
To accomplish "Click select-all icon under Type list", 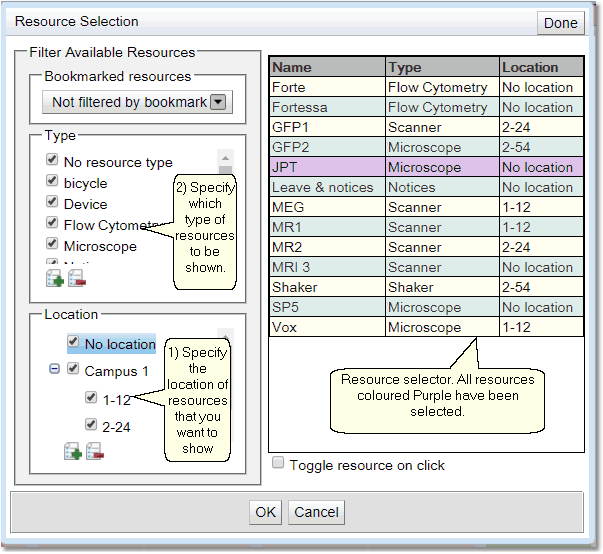I will (54, 277).
